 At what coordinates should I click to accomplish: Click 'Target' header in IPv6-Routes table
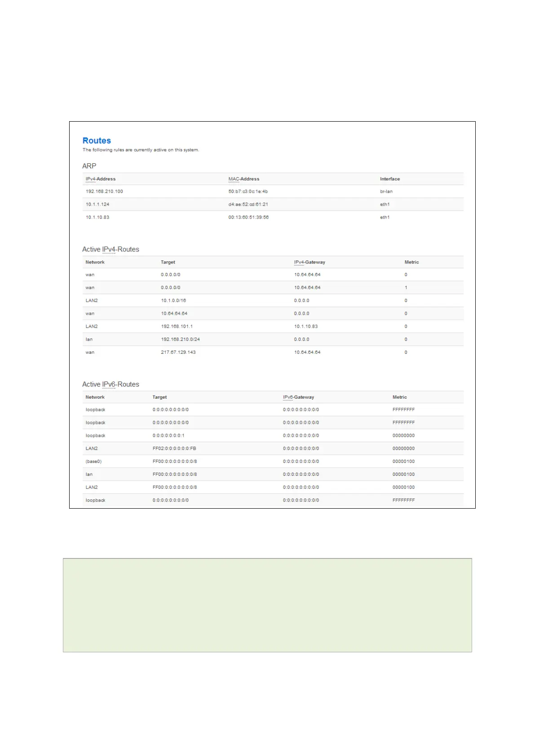click(159, 397)
